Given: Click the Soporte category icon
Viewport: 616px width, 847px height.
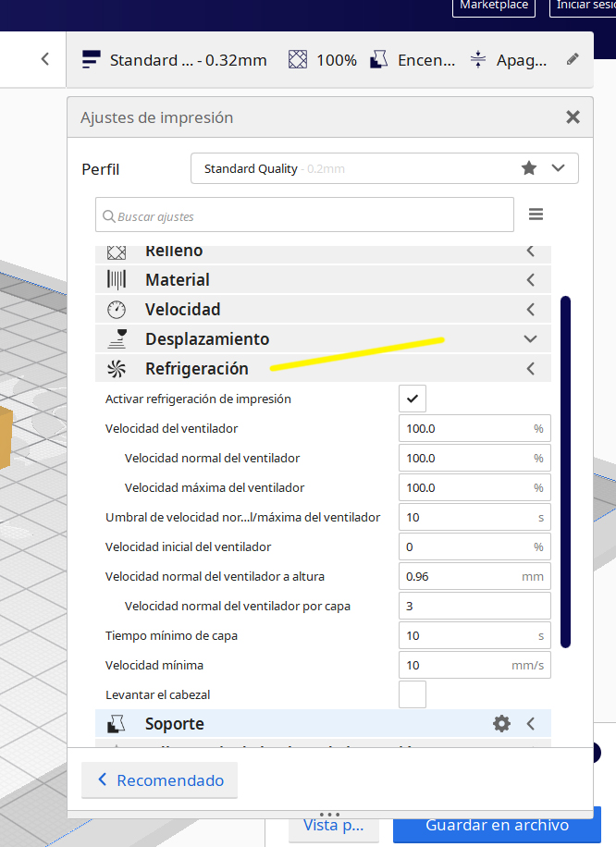Looking at the screenshot, I should (117, 723).
